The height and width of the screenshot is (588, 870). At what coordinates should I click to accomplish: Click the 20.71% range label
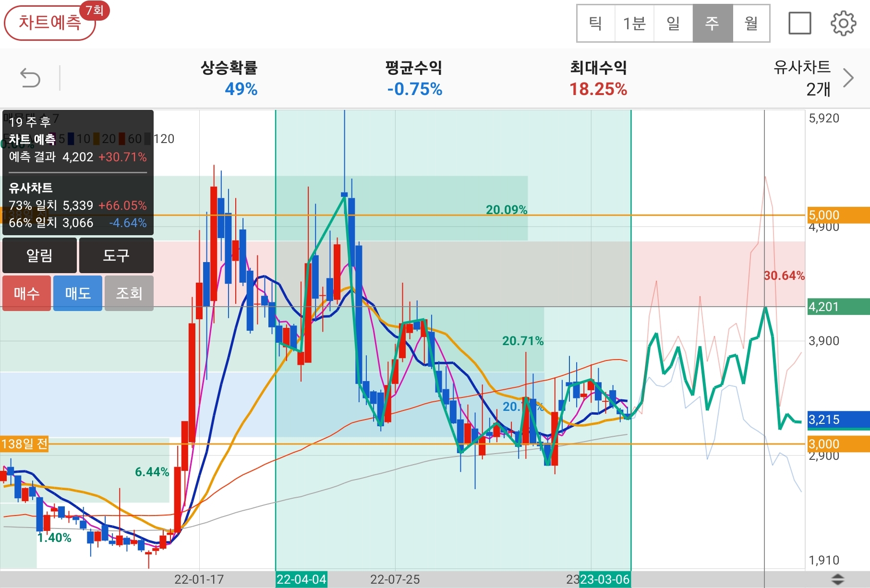point(523,341)
